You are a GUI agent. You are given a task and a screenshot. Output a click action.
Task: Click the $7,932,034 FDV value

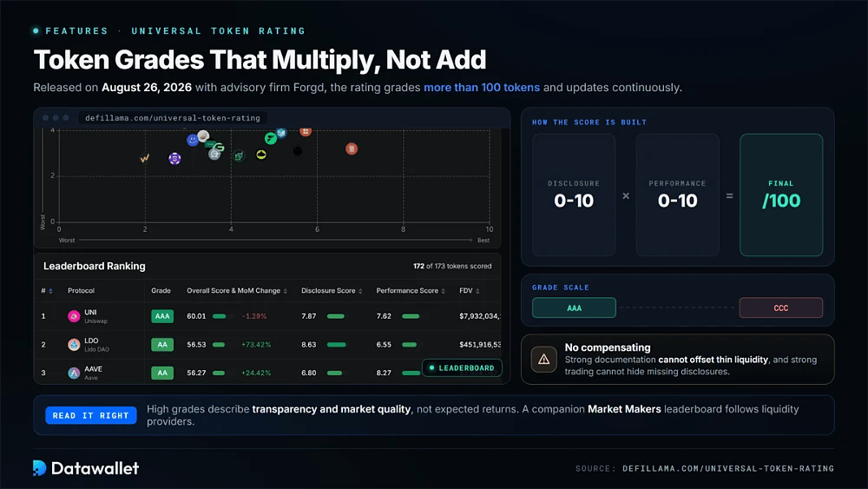point(480,316)
